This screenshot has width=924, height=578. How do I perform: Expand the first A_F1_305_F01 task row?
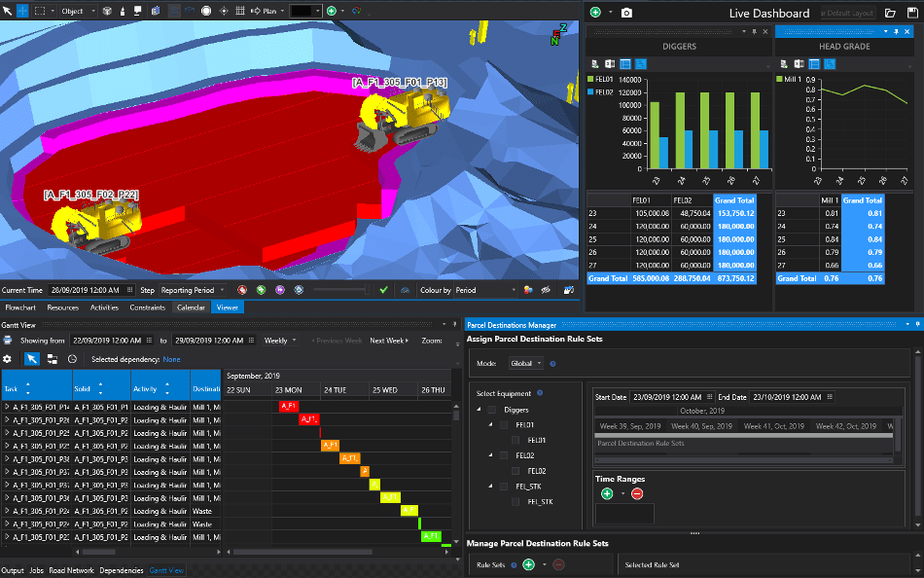7,407
